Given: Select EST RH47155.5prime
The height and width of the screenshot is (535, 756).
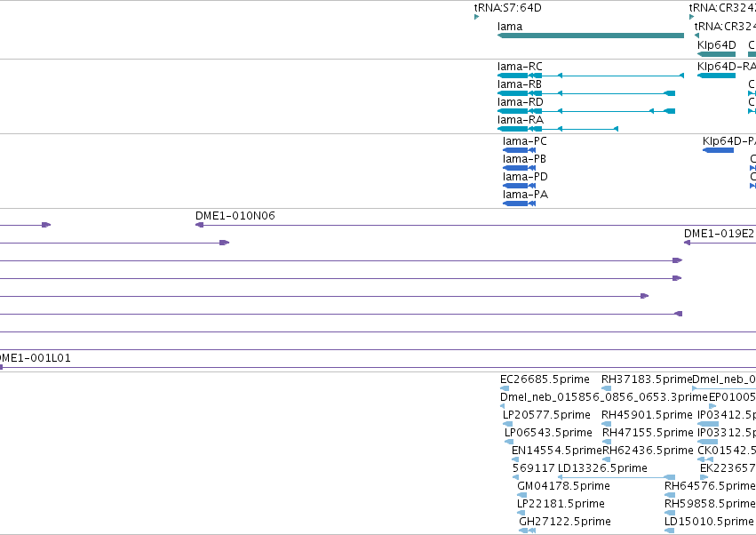Looking at the screenshot, I should [x=648, y=433].
